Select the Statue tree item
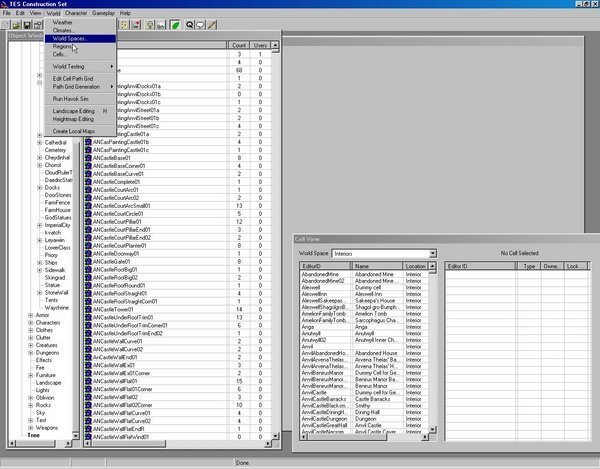This screenshot has width=600, height=469. click(x=52, y=285)
